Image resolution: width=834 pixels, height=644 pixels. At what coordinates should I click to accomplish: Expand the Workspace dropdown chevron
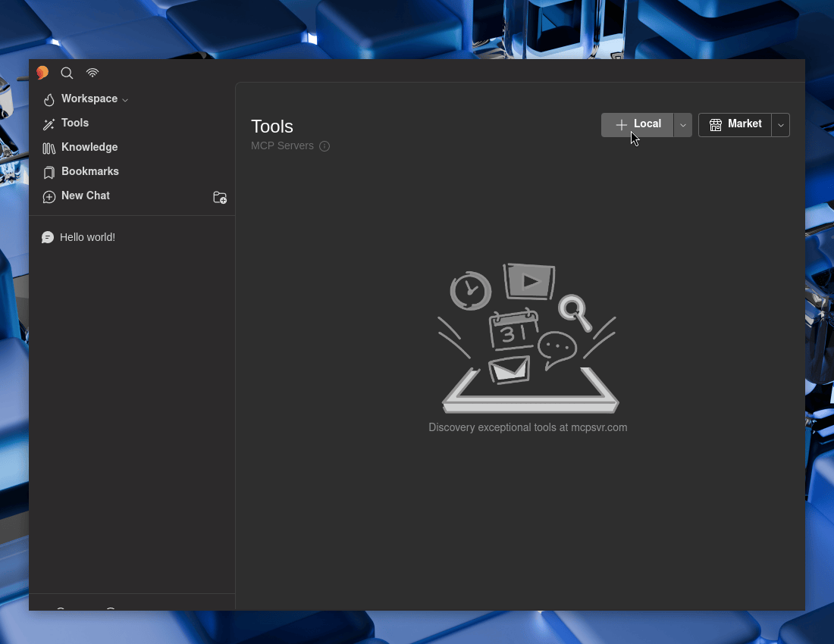pyautogui.click(x=125, y=101)
